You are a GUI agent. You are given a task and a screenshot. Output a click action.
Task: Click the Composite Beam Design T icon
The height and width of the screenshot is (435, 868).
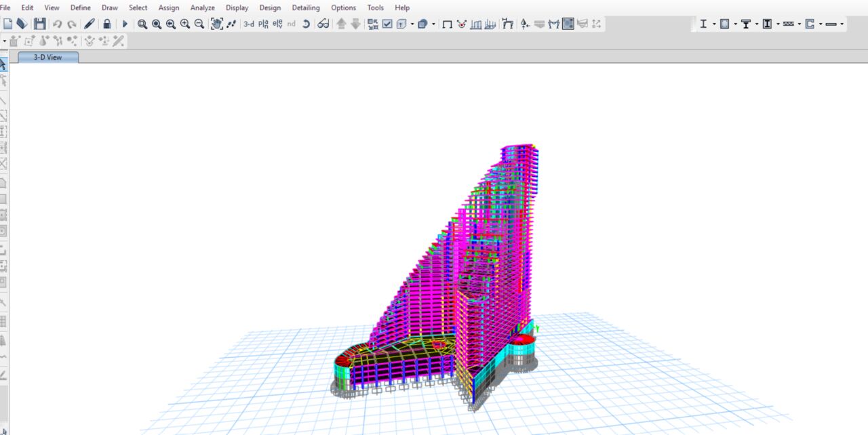coord(746,24)
